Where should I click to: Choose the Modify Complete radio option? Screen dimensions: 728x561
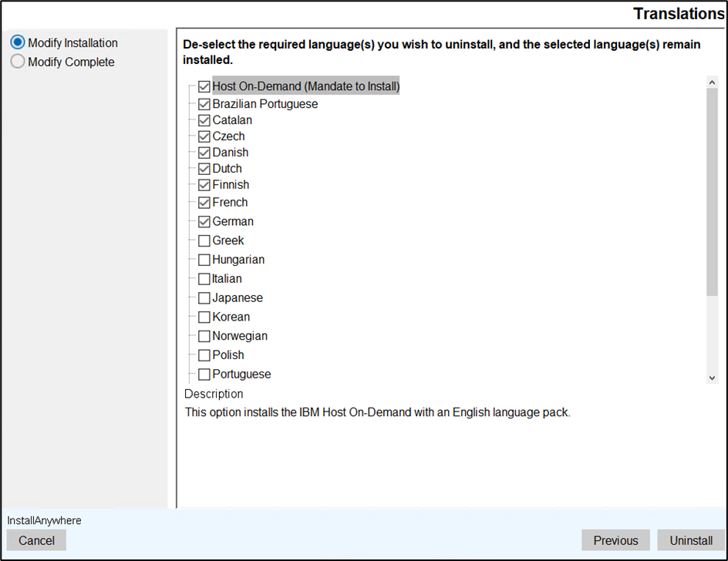18,62
